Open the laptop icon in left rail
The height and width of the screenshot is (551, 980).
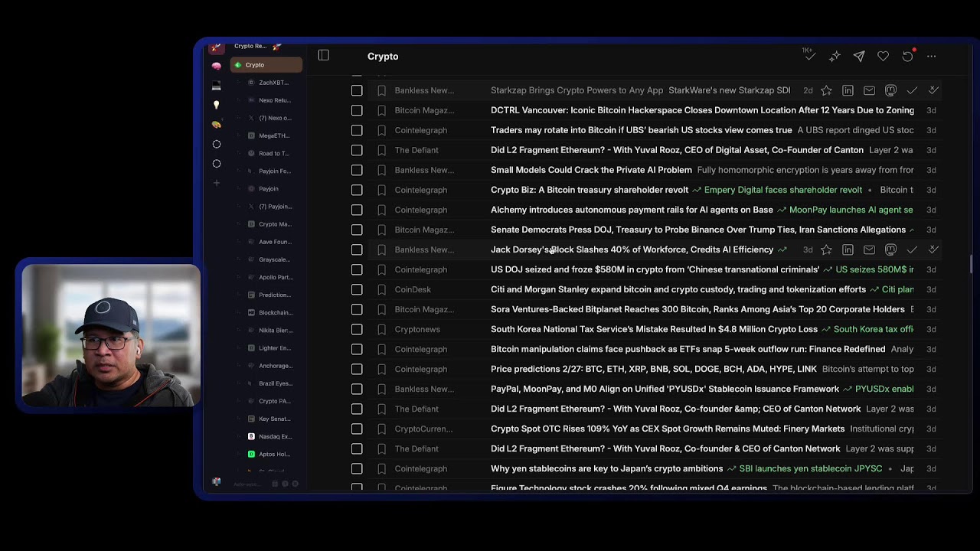point(217,85)
